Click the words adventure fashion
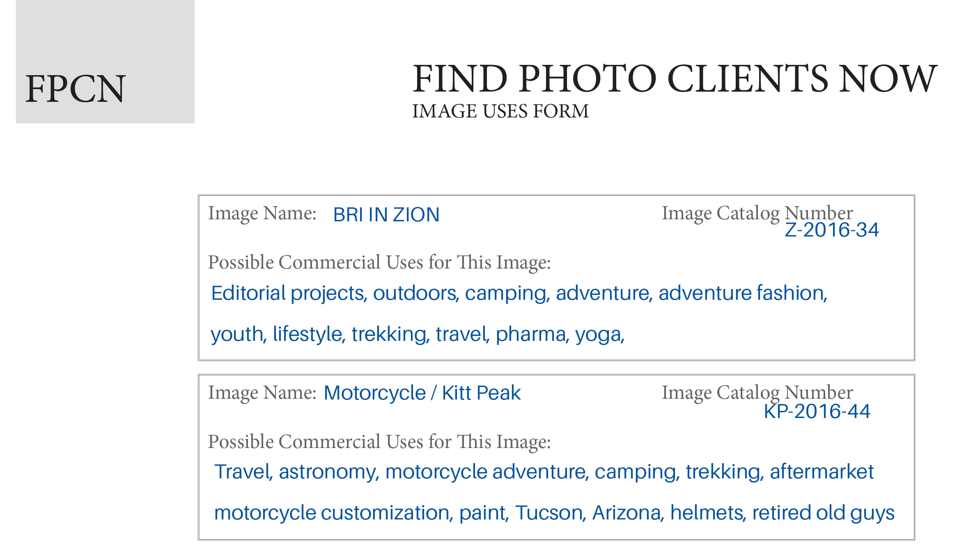This screenshot has height=549, width=980. (x=742, y=293)
